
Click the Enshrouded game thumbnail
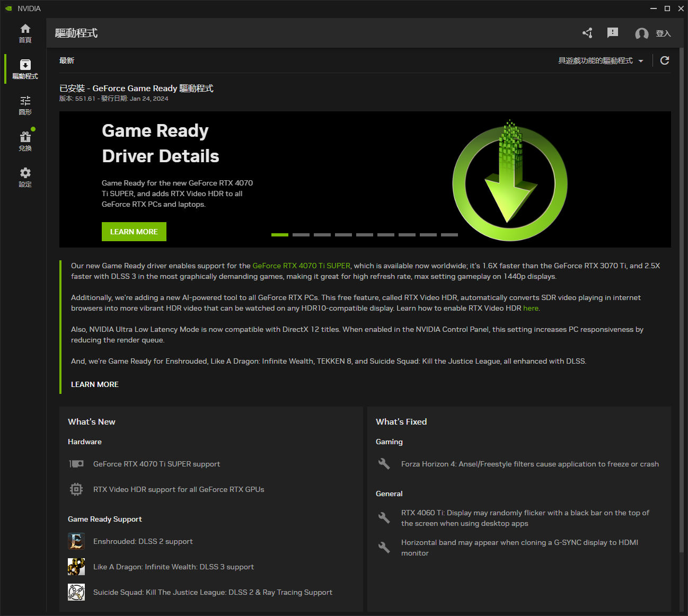click(x=76, y=541)
